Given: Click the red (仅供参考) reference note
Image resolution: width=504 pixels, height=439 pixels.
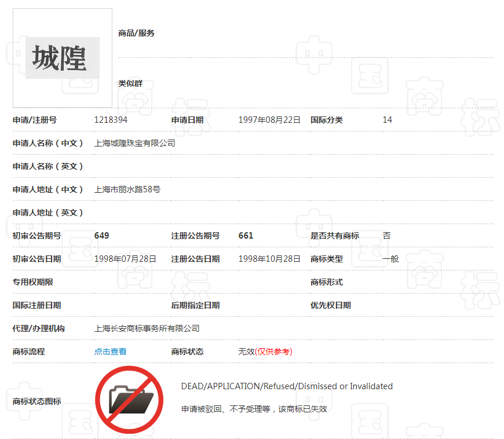Looking at the screenshot, I should tap(274, 352).
